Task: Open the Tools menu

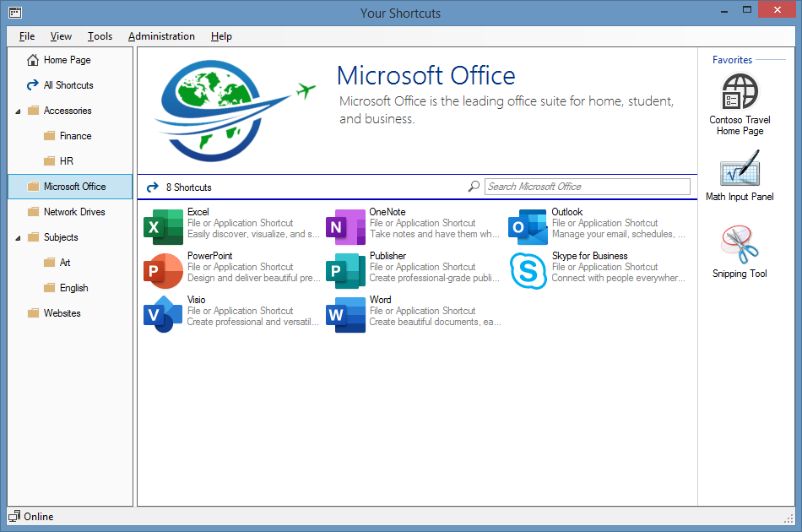Action: click(x=100, y=35)
